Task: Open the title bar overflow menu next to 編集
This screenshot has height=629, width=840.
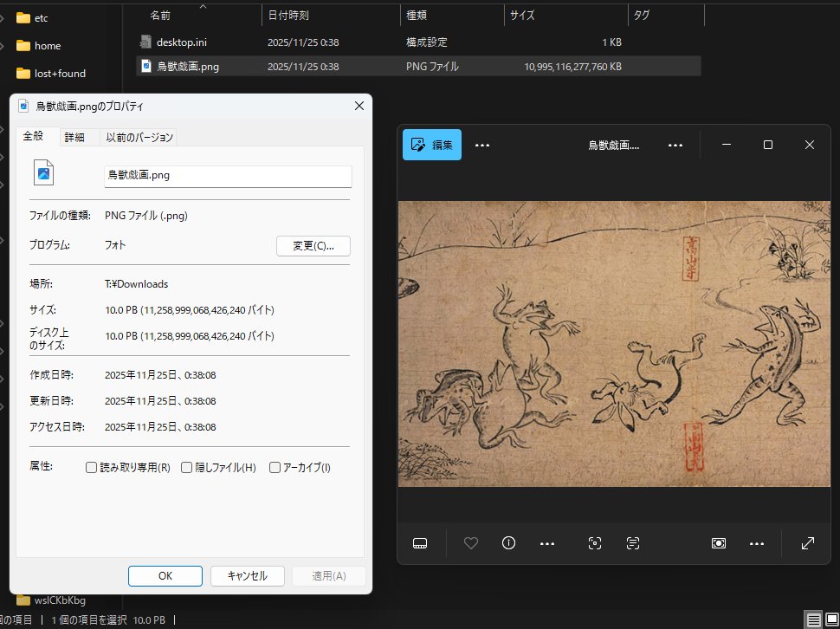Action: click(482, 145)
